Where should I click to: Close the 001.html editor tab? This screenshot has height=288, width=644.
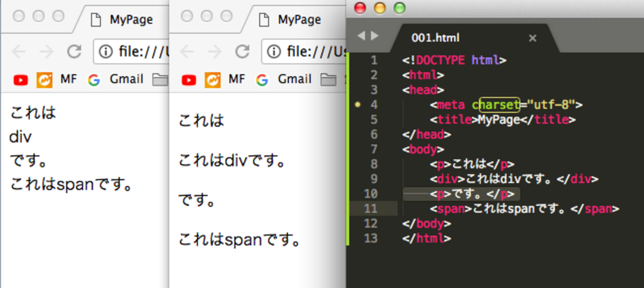(533, 38)
